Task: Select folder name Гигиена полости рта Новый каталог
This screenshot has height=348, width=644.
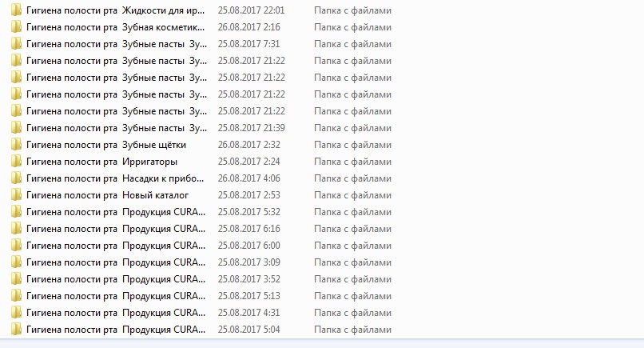Action: tap(108, 195)
